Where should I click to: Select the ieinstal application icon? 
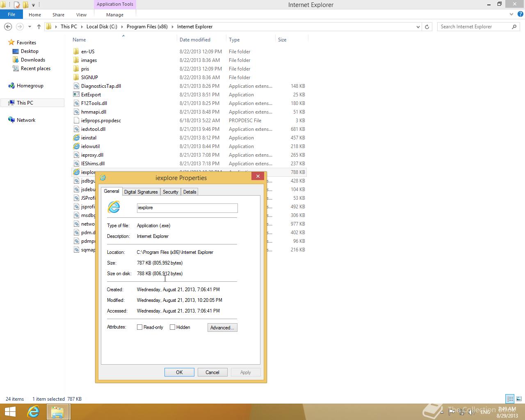(x=76, y=137)
